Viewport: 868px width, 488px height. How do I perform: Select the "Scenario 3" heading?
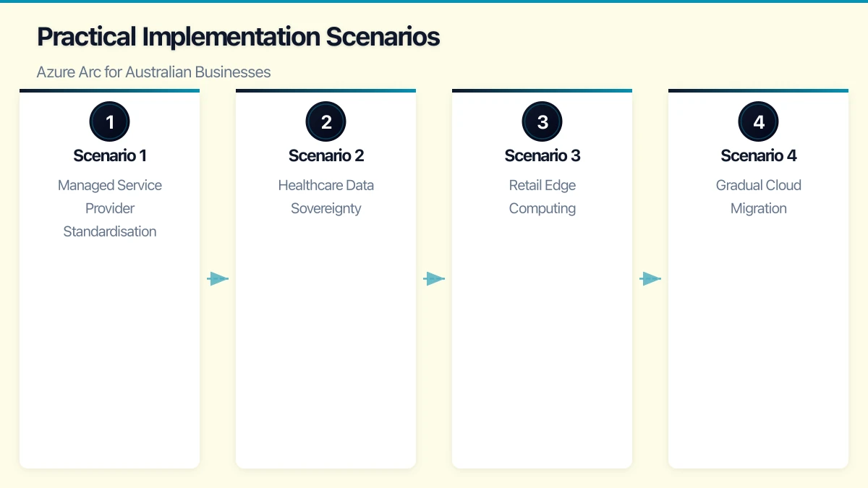[542, 155]
